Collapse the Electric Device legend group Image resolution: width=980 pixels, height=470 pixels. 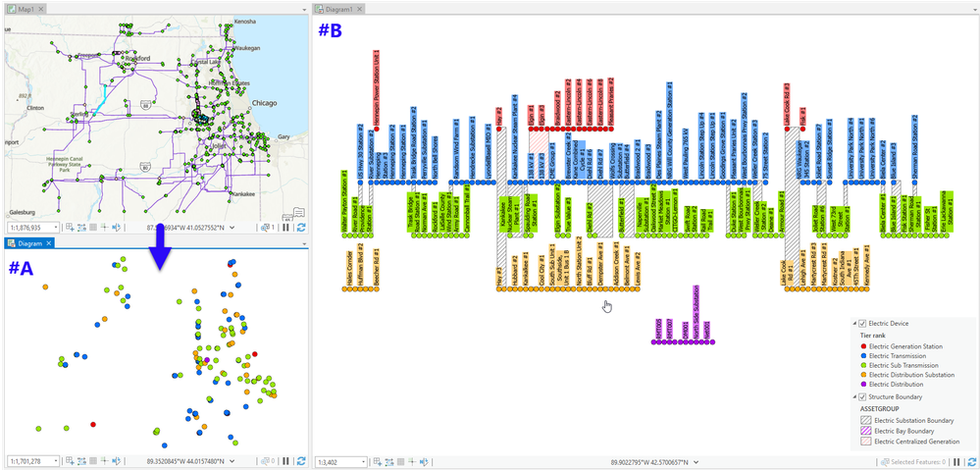click(x=854, y=324)
